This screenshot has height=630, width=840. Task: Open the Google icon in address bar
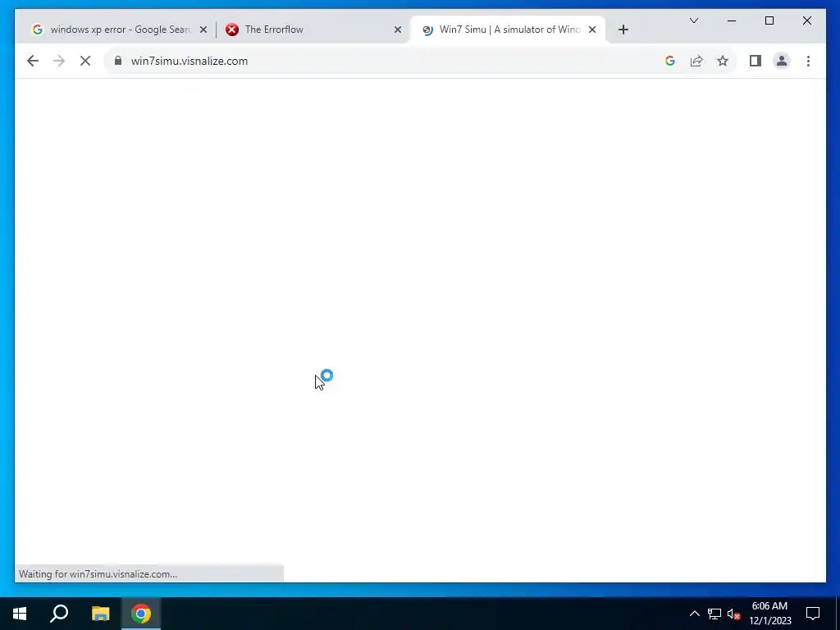[669, 61]
